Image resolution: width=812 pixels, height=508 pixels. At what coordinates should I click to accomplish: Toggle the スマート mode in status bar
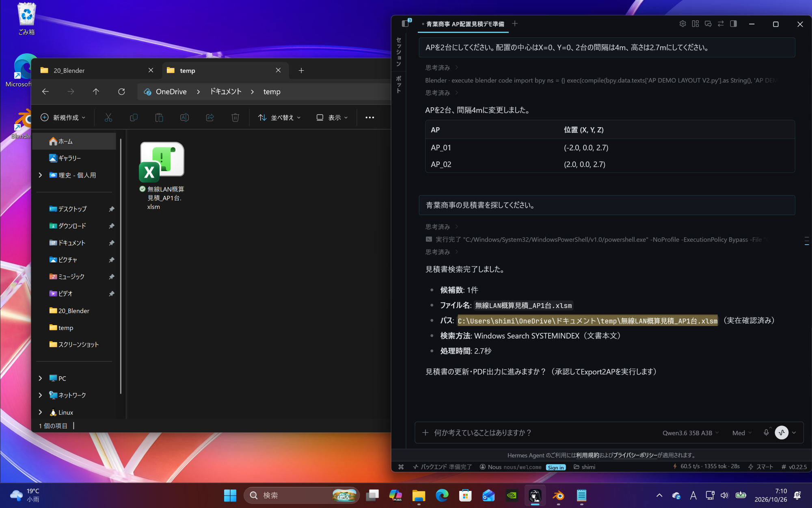pos(761,467)
